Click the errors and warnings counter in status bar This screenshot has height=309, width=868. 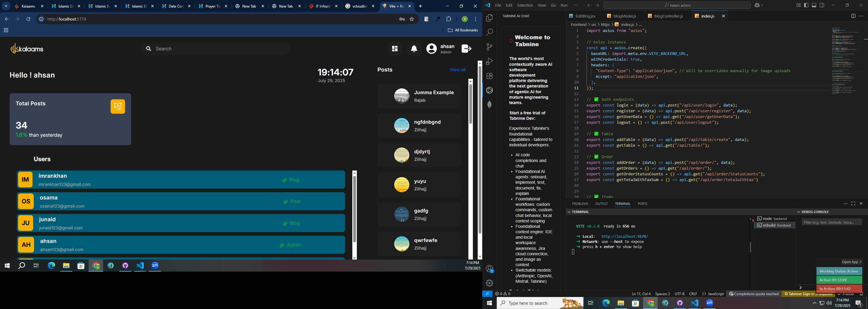(x=503, y=294)
